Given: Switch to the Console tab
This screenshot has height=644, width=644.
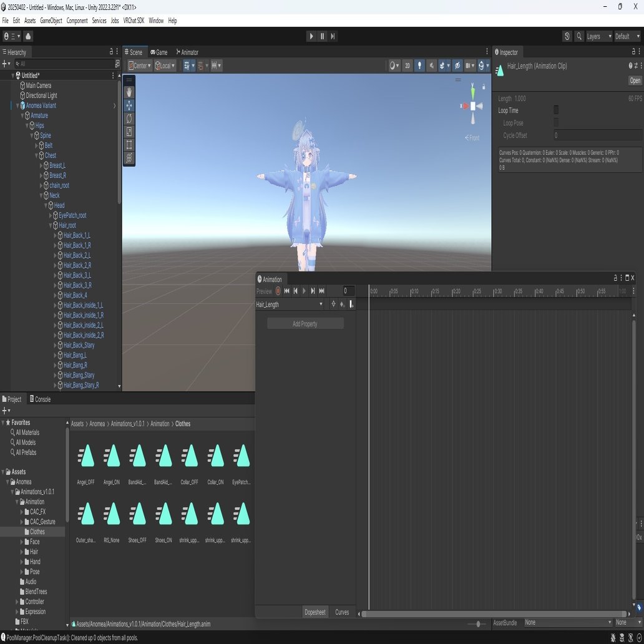Looking at the screenshot, I should pyautogui.click(x=40, y=399).
